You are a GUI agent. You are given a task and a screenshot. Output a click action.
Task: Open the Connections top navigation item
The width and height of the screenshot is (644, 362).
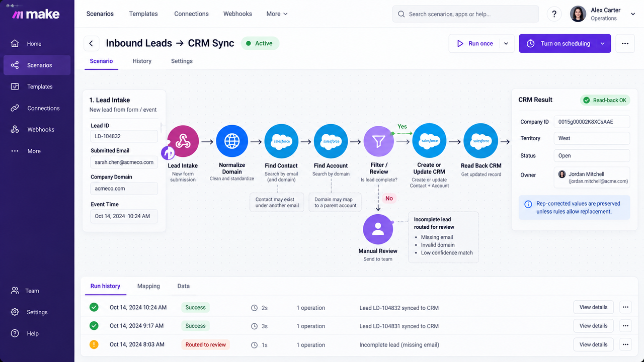(x=191, y=14)
